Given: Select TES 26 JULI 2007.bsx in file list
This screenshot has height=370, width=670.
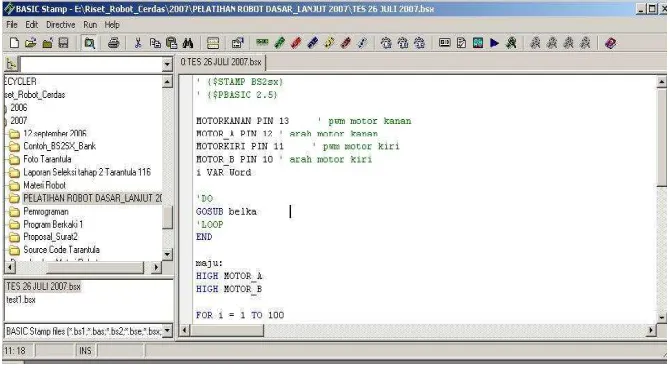Looking at the screenshot, I should [43, 286].
